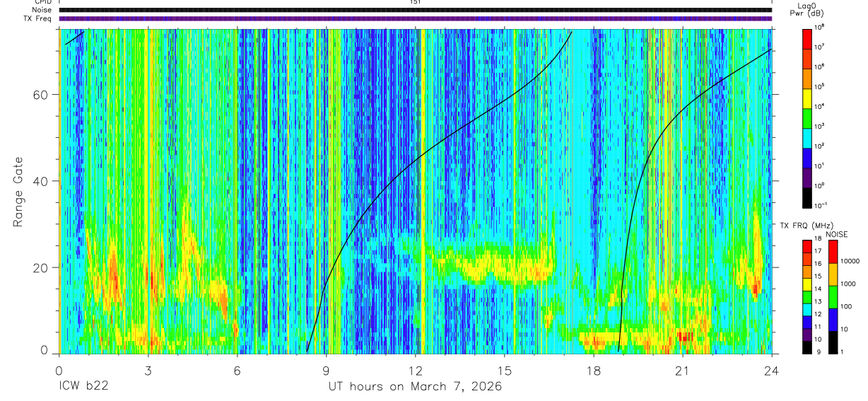Image resolution: width=868 pixels, height=401 pixels.
Task: Click the 'CPID' row label
Action: (42, 2)
